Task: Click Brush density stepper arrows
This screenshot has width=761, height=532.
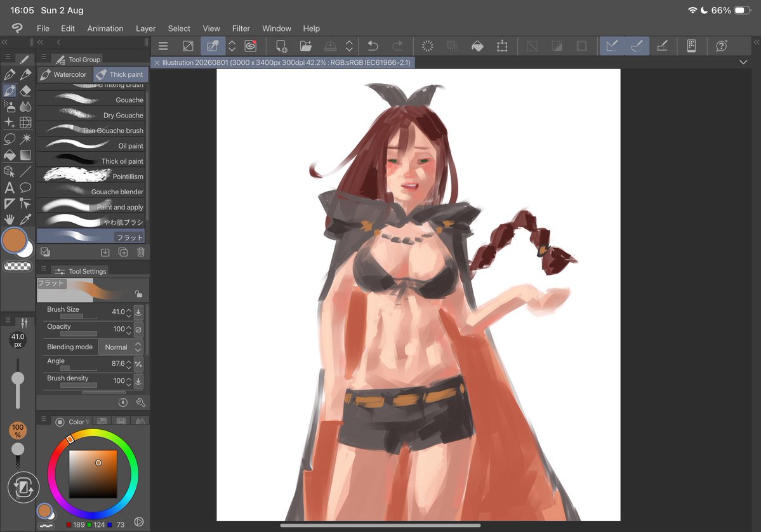Action: point(129,382)
